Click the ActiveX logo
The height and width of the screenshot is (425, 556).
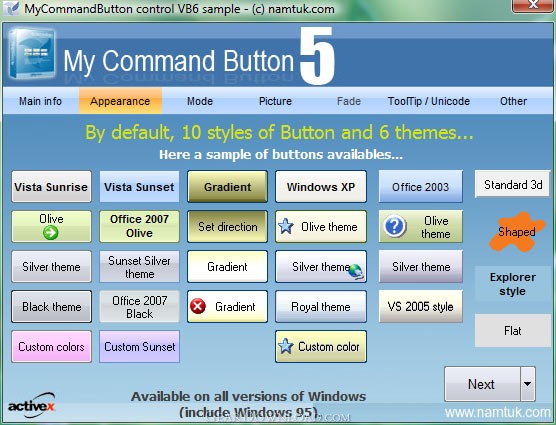[32, 405]
